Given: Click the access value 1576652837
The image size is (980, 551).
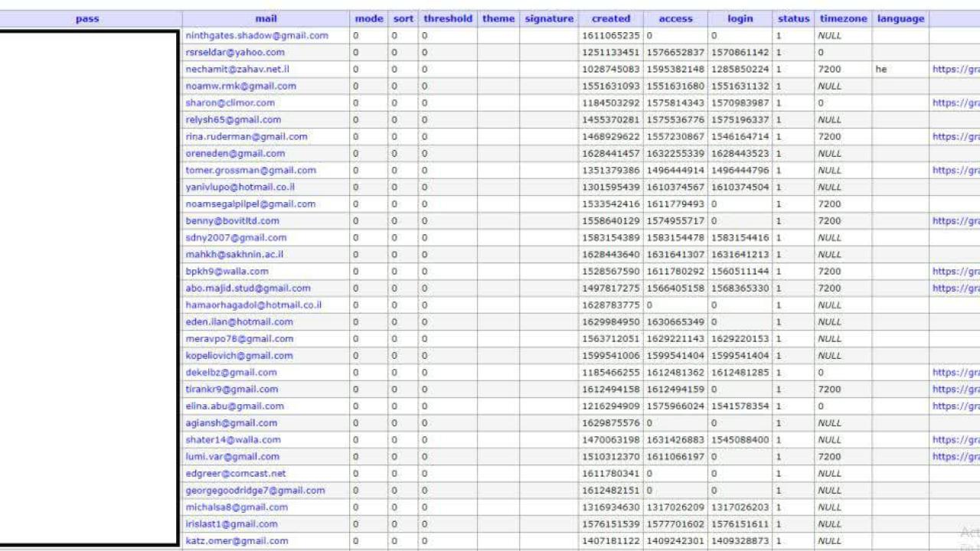Looking at the screenshot, I should pyautogui.click(x=675, y=52).
